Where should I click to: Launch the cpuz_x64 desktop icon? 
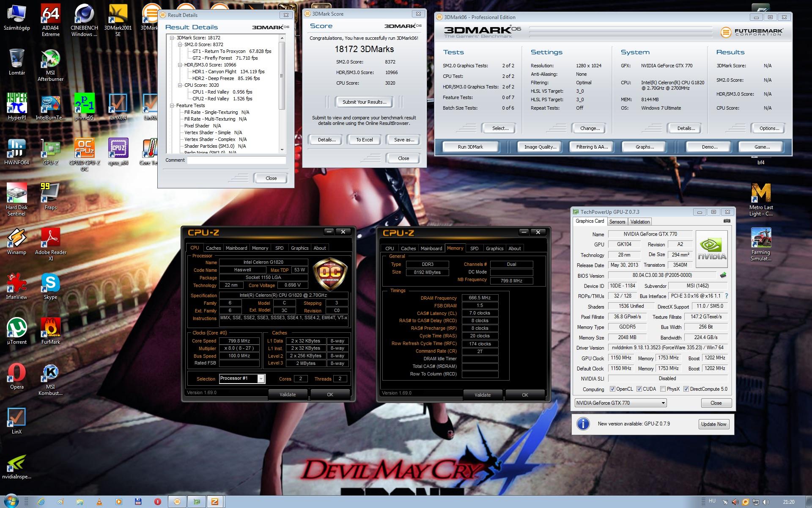[118, 152]
